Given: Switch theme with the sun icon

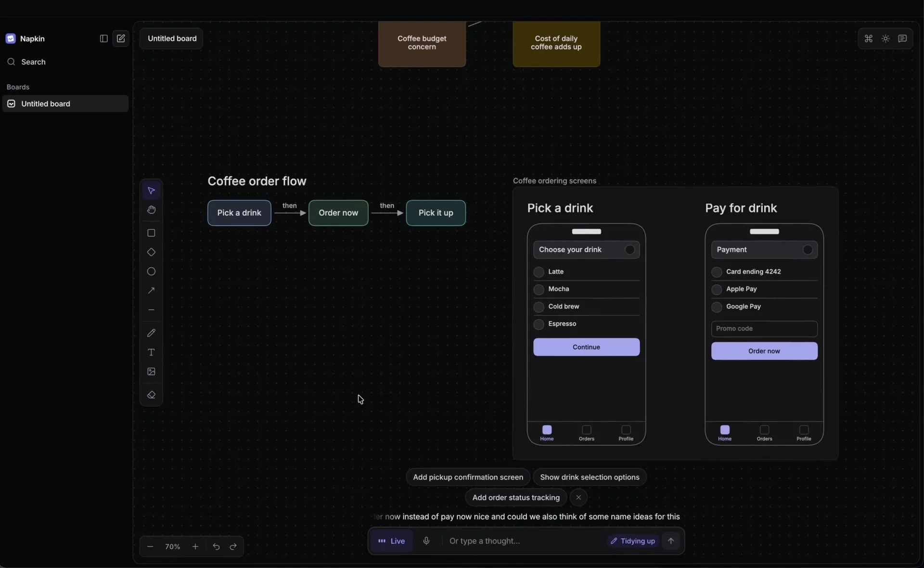Looking at the screenshot, I should [885, 39].
